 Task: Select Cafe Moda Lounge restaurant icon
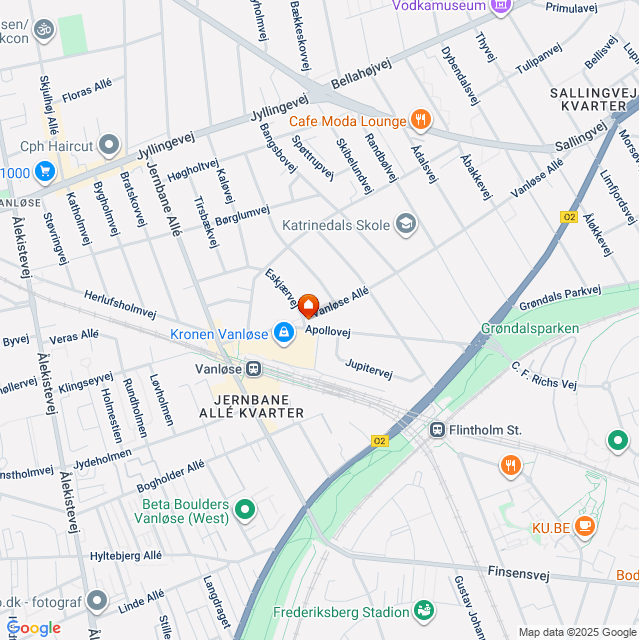point(421,120)
